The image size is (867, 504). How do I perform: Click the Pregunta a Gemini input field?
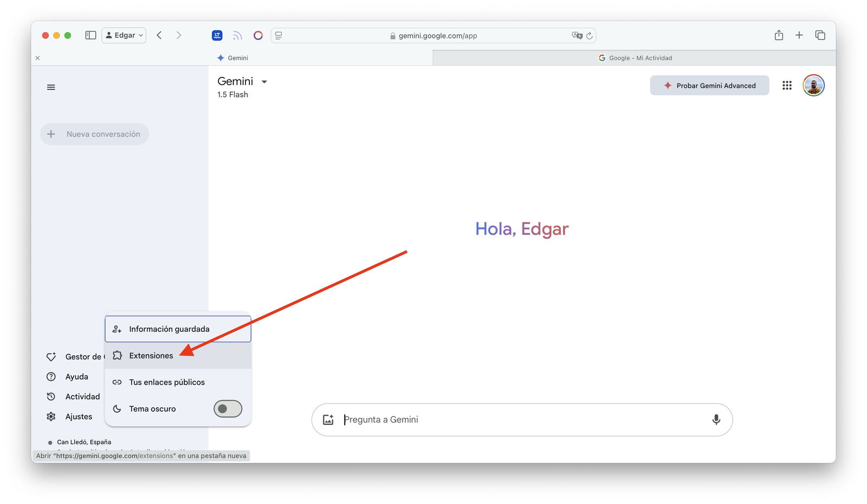(522, 420)
